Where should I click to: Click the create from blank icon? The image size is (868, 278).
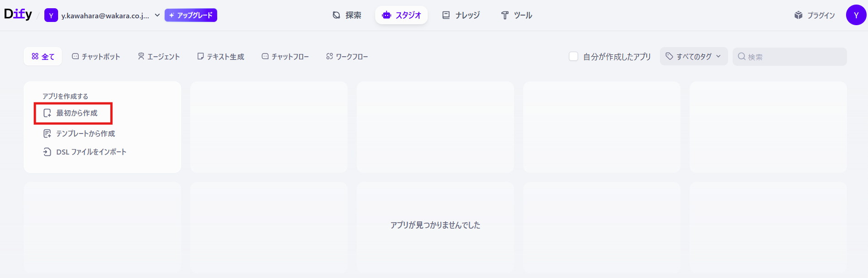(x=47, y=113)
